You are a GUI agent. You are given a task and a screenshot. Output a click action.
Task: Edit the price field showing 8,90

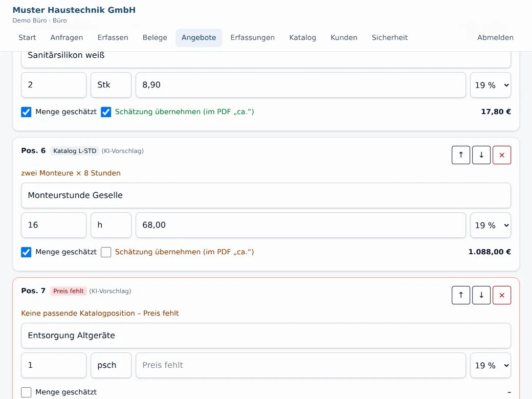[x=301, y=85]
